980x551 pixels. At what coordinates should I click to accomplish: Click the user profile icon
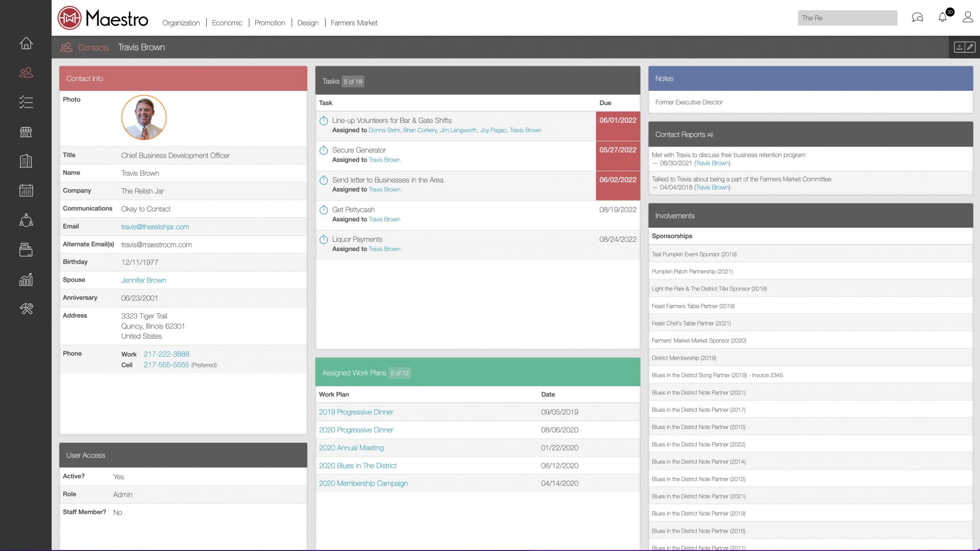tap(968, 18)
